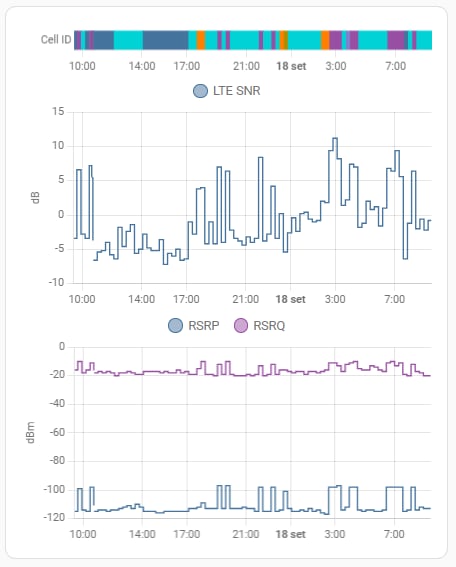The image size is (456, 567).
Task: Click the purple Cell ID segment near 7:00
Action: tap(396, 40)
